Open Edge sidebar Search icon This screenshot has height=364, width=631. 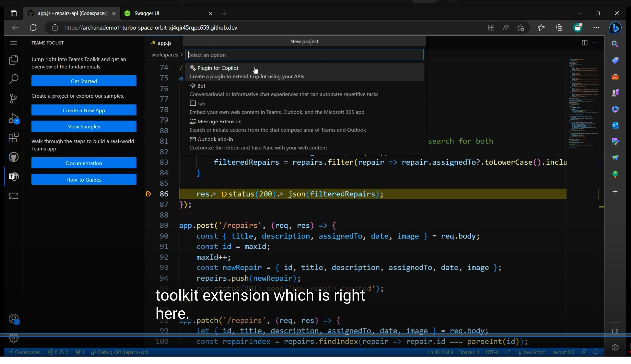coord(615,44)
